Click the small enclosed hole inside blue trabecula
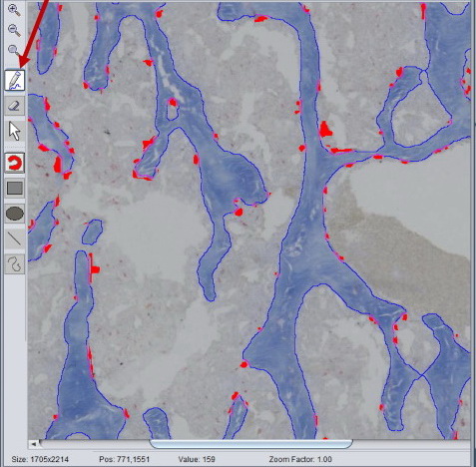The image size is (476, 467). 172,109
